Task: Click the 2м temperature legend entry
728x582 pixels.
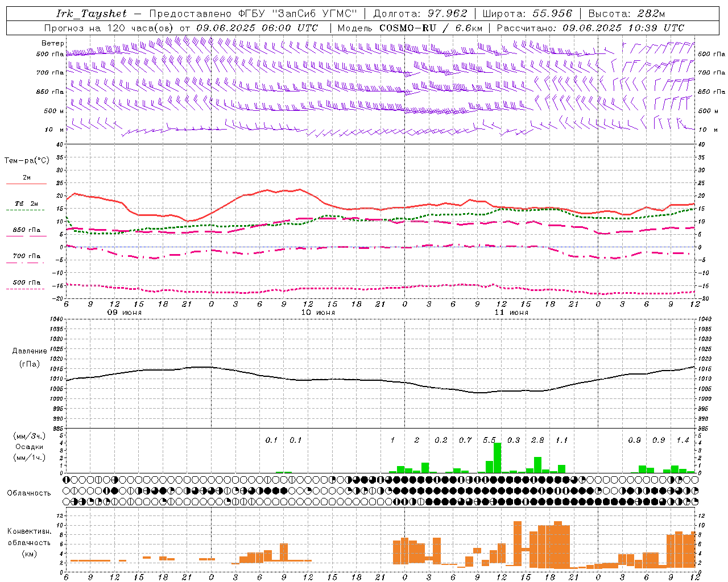Action: click(27, 178)
